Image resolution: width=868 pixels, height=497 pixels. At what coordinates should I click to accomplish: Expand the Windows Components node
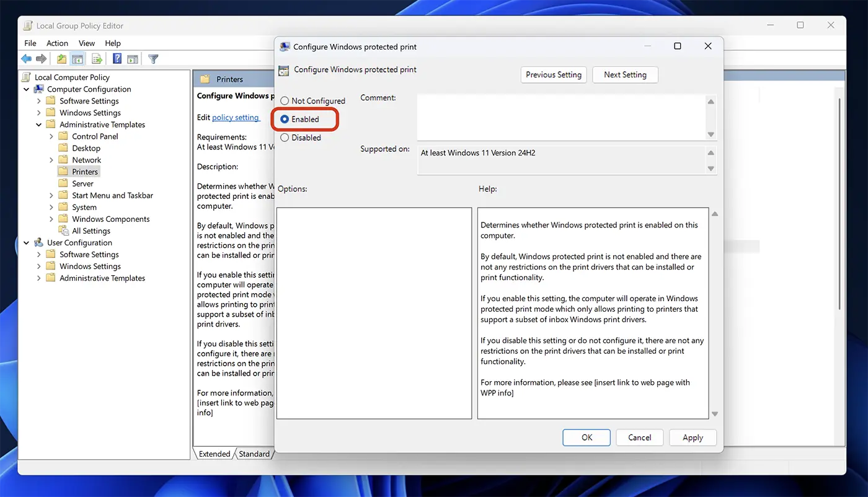(x=51, y=219)
